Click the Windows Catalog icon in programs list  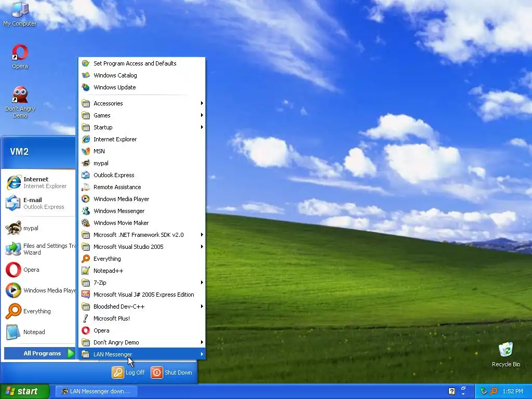[x=86, y=75]
